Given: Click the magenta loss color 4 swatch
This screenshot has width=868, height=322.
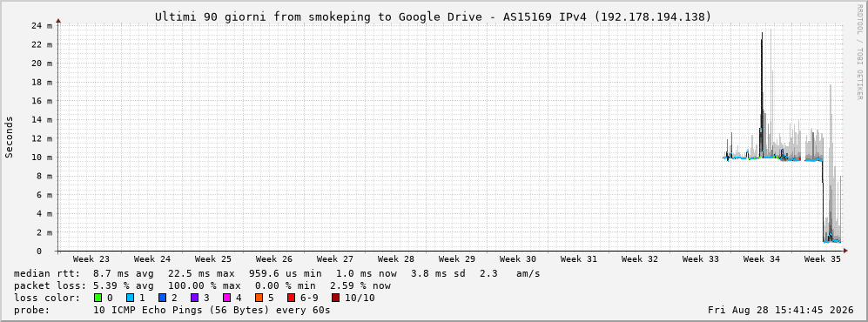Looking at the screenshot, I should [226, 298].
